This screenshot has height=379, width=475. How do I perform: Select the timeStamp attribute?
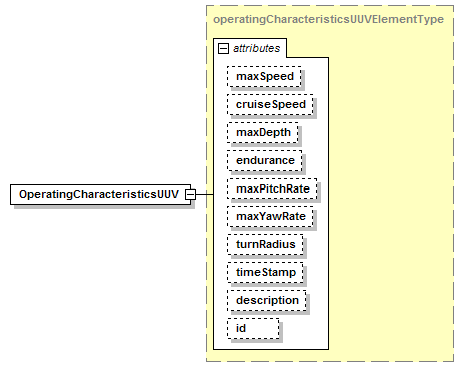pos(265,273)
